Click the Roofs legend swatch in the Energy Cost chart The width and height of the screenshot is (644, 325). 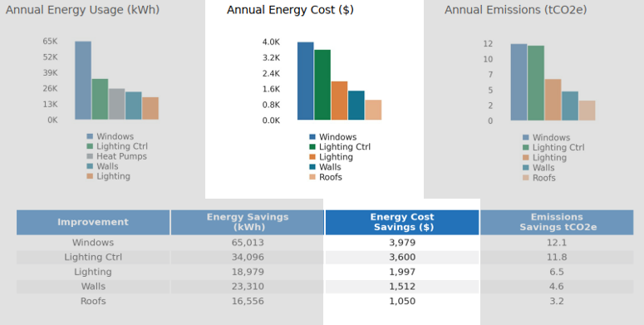click(312, 177)
